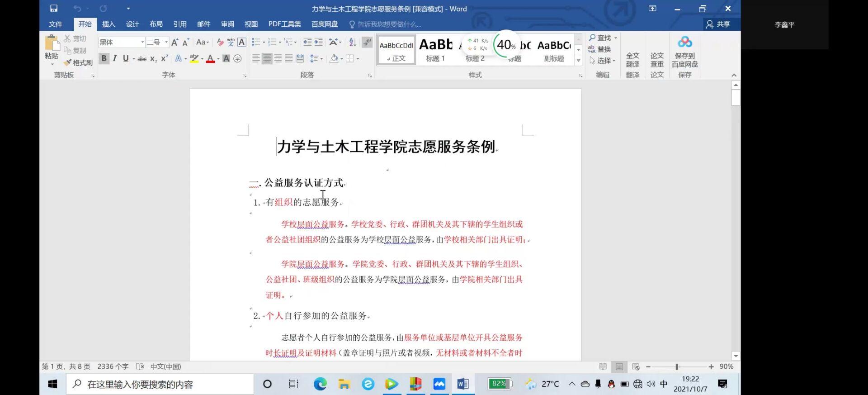Click the red font color swatch
Viewport: 868px width, 395px height.
(x=210, y=58)
